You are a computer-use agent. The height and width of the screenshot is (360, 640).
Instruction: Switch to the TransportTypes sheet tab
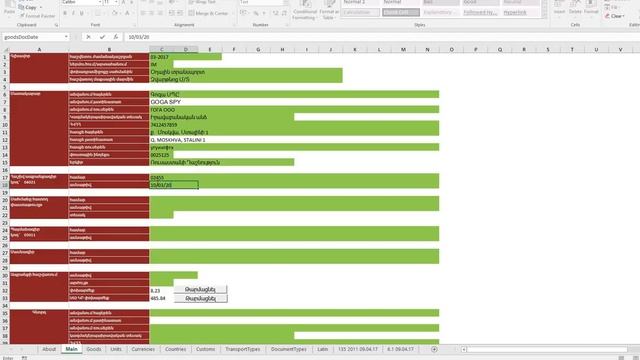(x=242, y=349)
